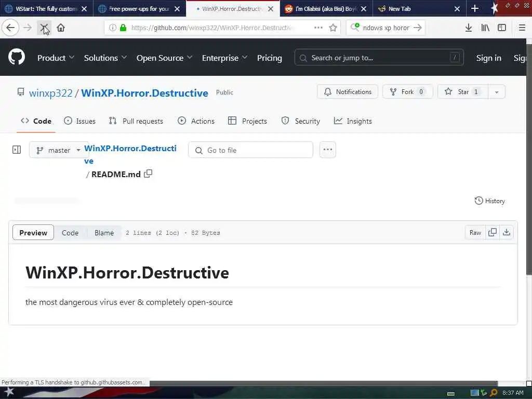Viewport: 532px width, 399px height.
Task: Select the Code repository tab
Action: coord(36,121)
